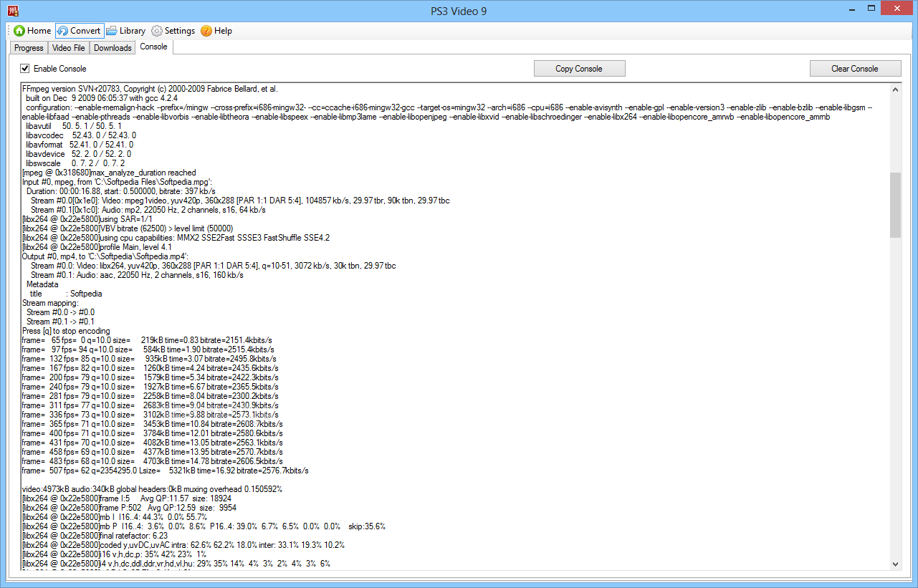Switch to the Progress tab
Viewport: 918px width, 588px height.
(x=29, y=48)
